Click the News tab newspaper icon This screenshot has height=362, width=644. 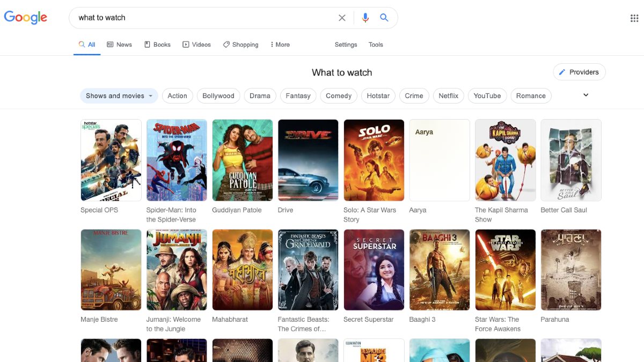(x=109, y=44)
